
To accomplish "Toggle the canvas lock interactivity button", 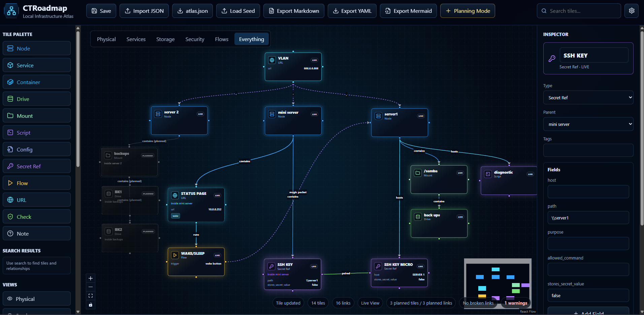I will (x=91, y=305).
